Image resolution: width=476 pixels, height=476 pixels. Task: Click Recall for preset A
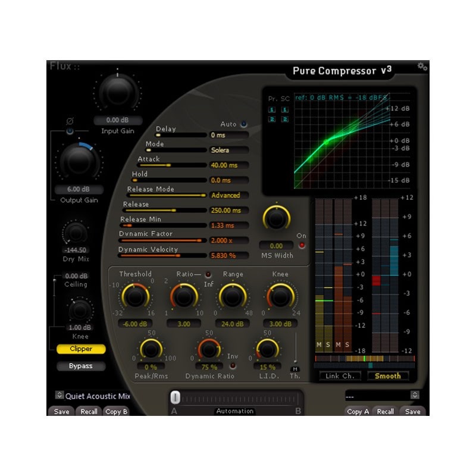89,411
